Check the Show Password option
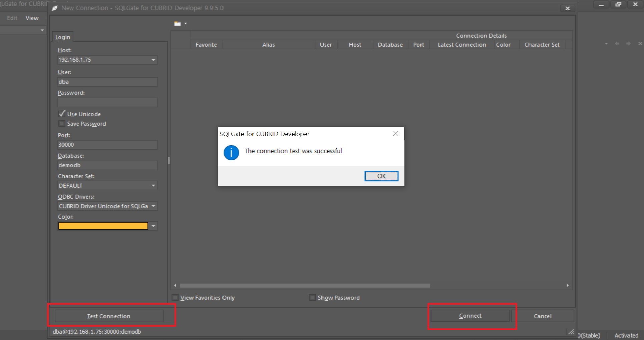This screenshot has height=340, width=644. point(312,298)
